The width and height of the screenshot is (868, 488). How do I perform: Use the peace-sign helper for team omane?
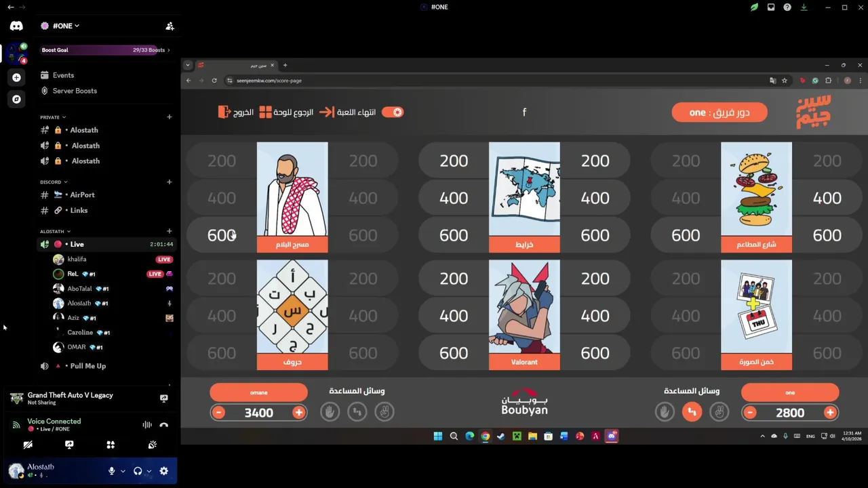[x=384, y=411]
